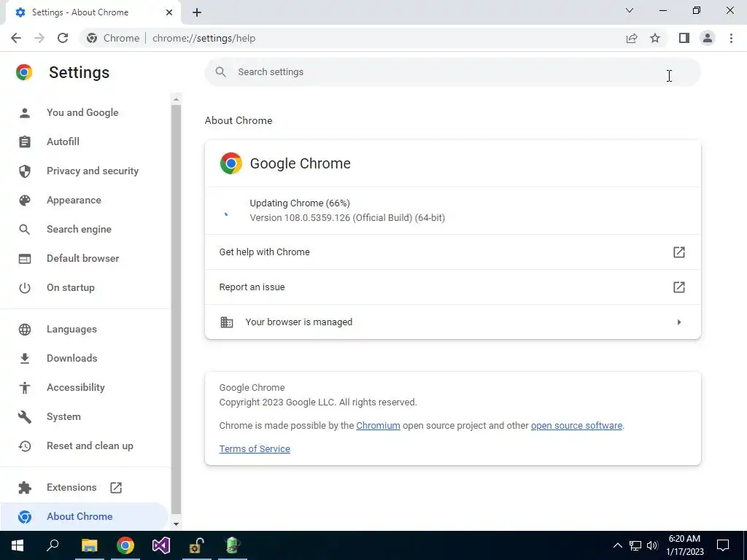Screen dimensions: 747x560
Task: Click the sidebar scrollbar up arrow
Action: [177, 99]
